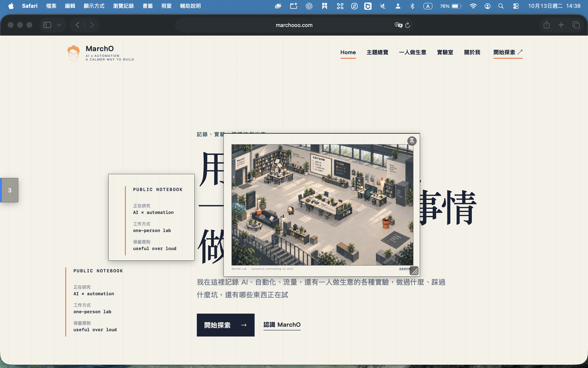
Task: Click the ChatGPT menu bar icon
Action: coord(309,6)
